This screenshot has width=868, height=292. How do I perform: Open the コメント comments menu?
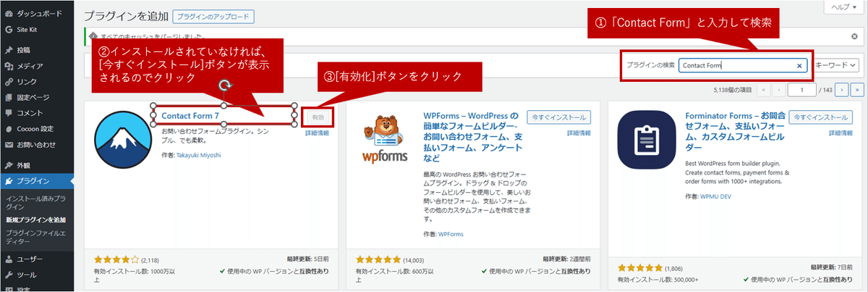pyautogui.click(x=30, y=112)
